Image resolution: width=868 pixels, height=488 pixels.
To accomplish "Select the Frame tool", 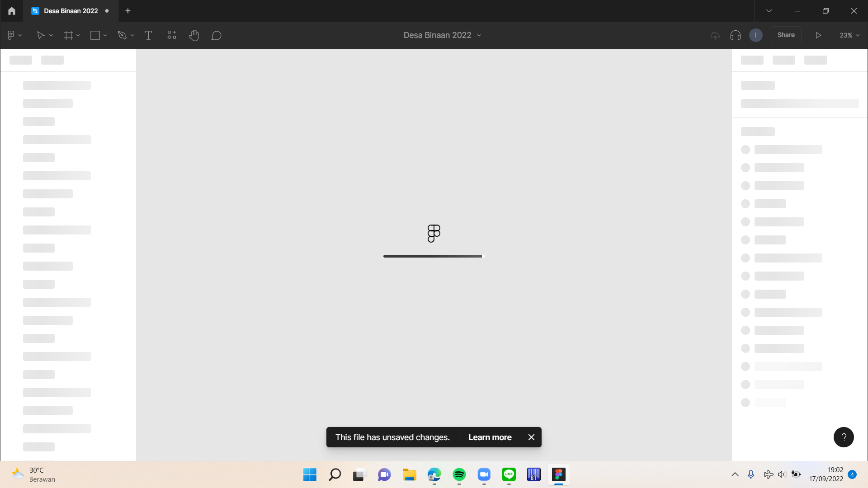I will click(x=68, y=35).
